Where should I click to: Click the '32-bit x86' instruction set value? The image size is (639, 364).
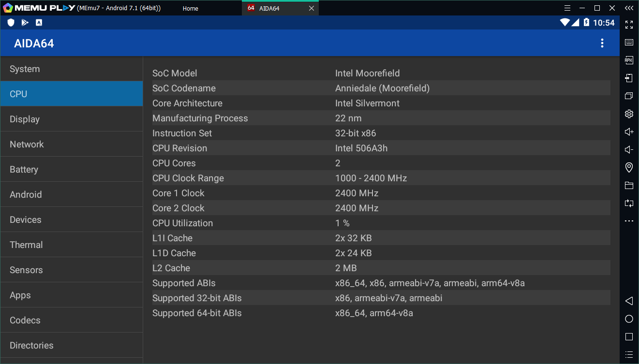point(356,133)
